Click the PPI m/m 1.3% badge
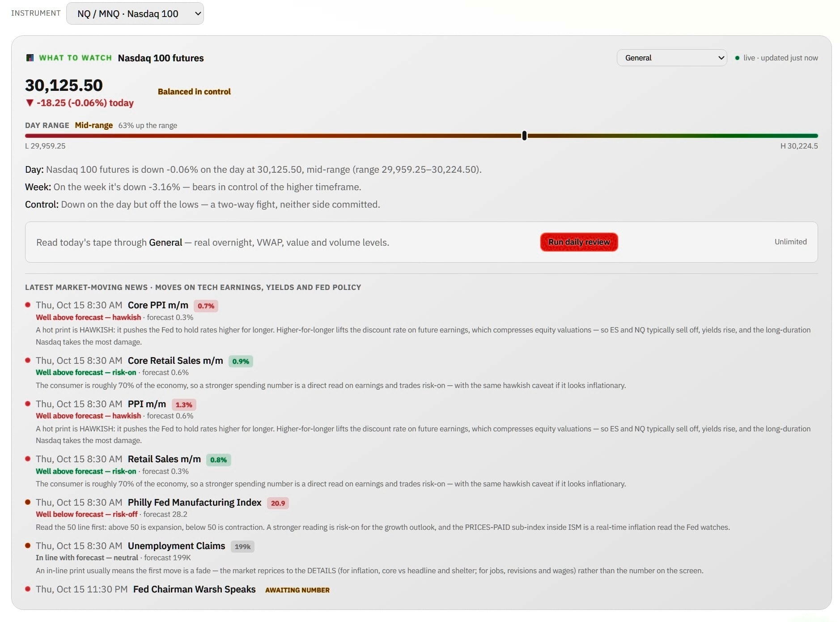 click(184, 405)
